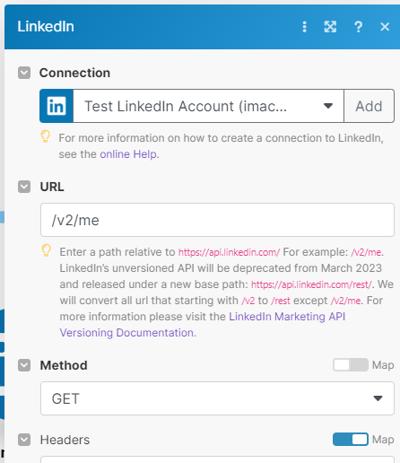
Task: Disable the Map toggle for Headers
Action: [x=350, y=439]
